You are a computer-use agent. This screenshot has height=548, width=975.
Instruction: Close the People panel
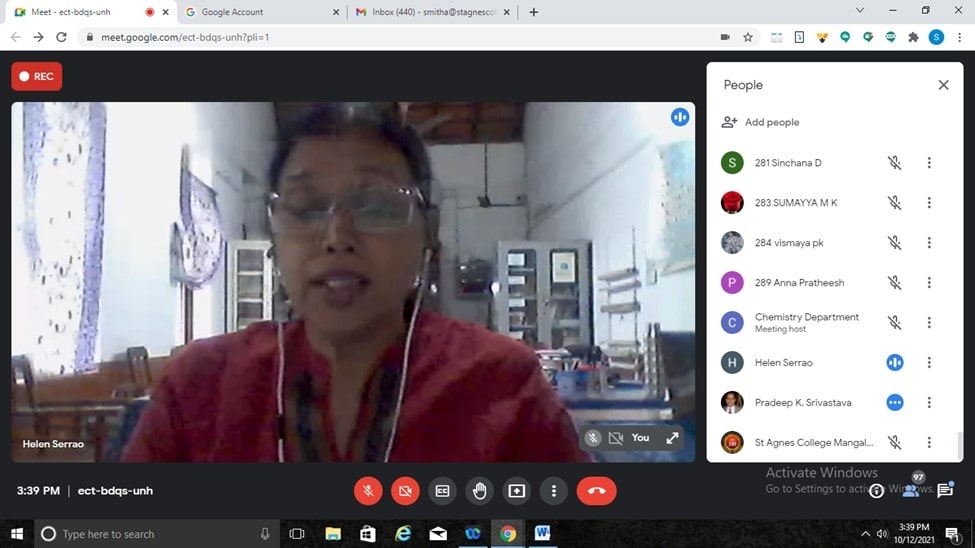click(943, 85)
